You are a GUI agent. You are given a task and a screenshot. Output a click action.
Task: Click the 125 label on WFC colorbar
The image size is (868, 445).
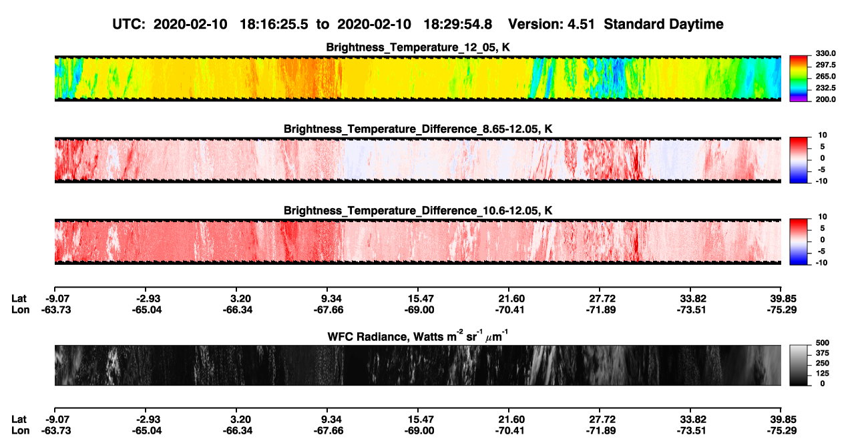[823, 373]
